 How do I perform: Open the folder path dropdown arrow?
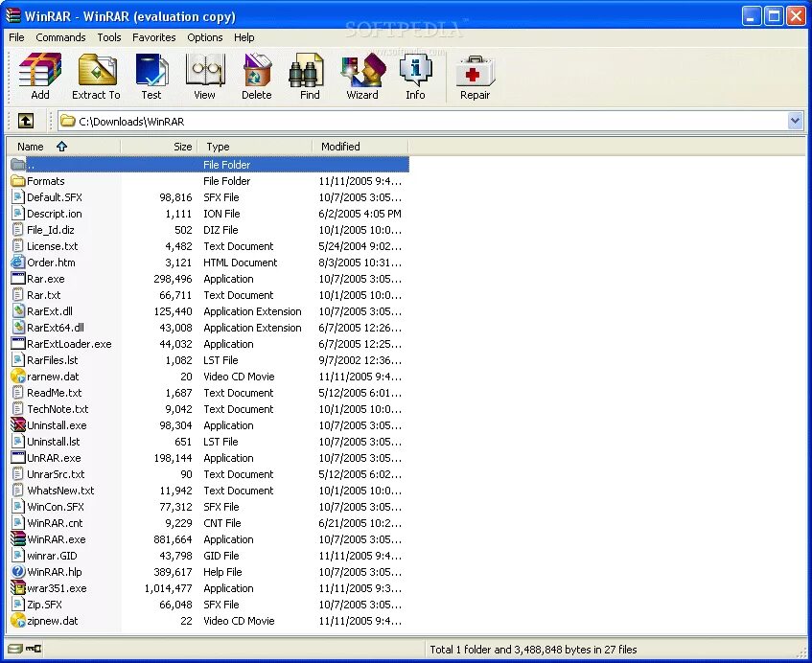(795, 121)
